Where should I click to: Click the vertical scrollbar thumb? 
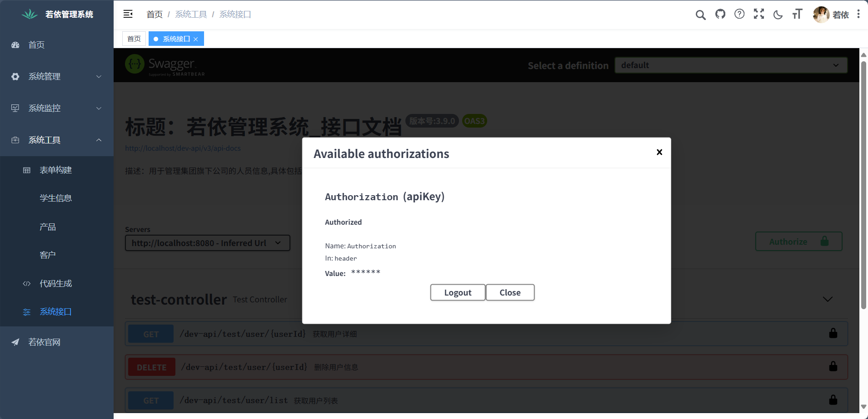[863, 185]
